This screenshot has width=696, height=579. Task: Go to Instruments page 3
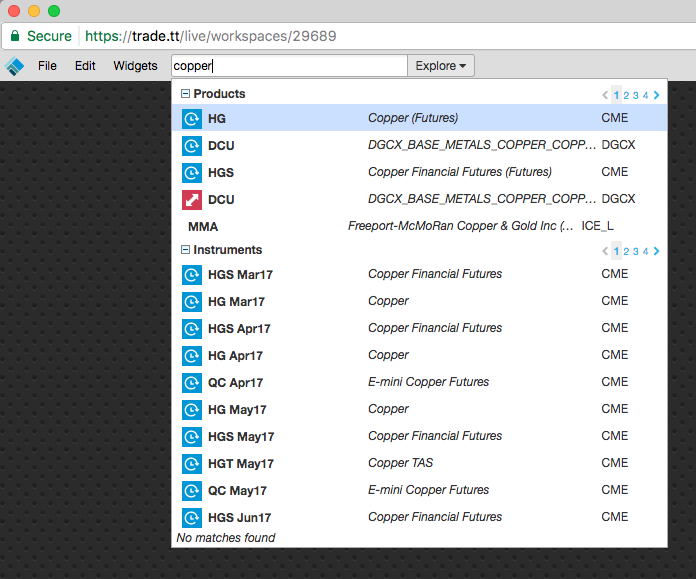point(636,251)
